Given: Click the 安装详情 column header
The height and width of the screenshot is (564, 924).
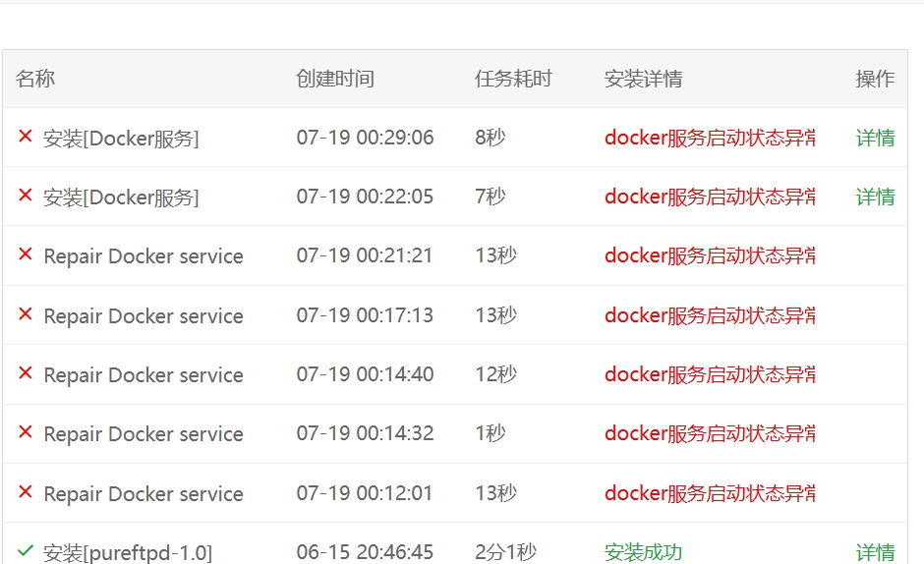Looking at the screenshot, I should coord(644,79).
